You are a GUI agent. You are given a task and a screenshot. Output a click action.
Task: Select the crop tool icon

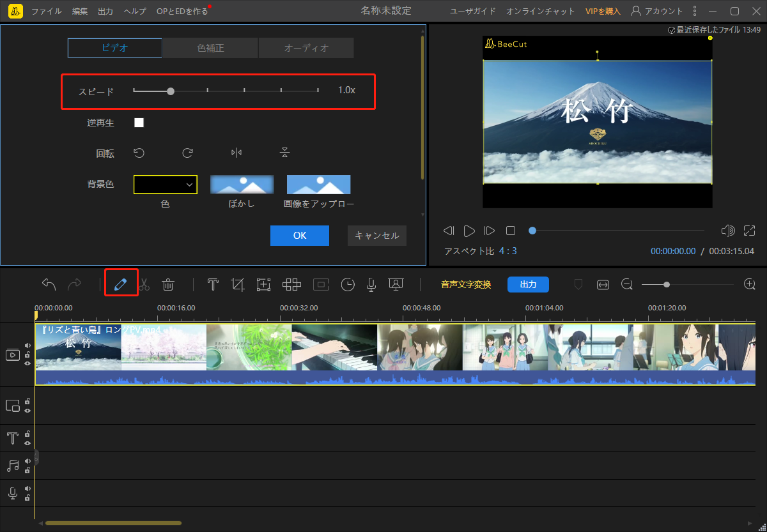pos(238,285)
